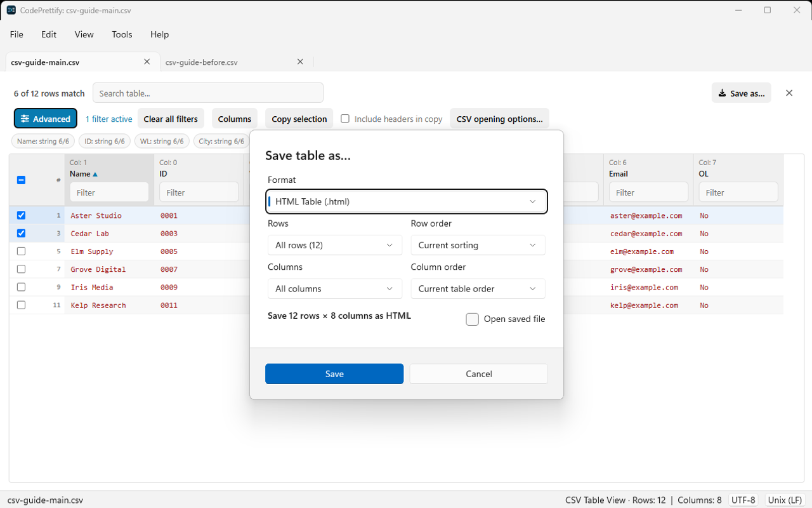Open the Columns button in toolbar
Viewport: 812px width, 508px height.
pos(235,119)
